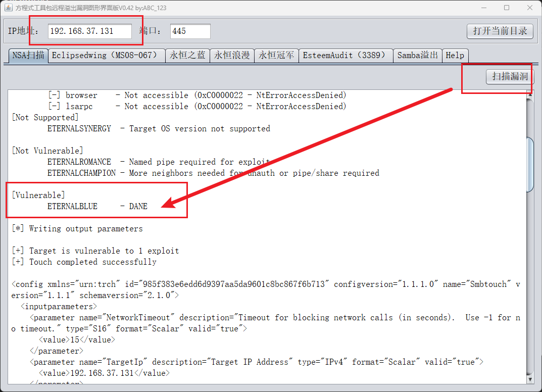This screenshot has width=542, height=392.
Task: Click the Java app icon in title bar
Action: (9, 8)
